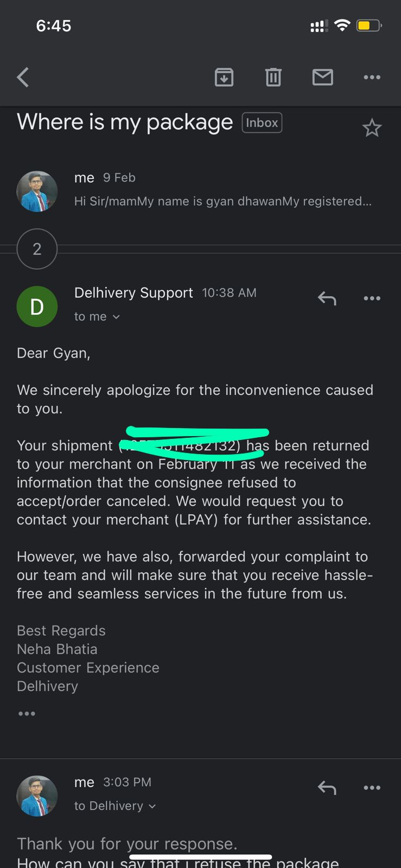Archive this email conversation
The image size is (401, 868).
tap(224, 78)
